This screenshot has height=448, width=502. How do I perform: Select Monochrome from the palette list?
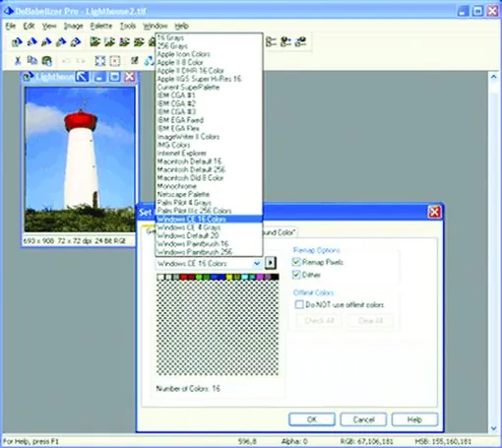209,186
